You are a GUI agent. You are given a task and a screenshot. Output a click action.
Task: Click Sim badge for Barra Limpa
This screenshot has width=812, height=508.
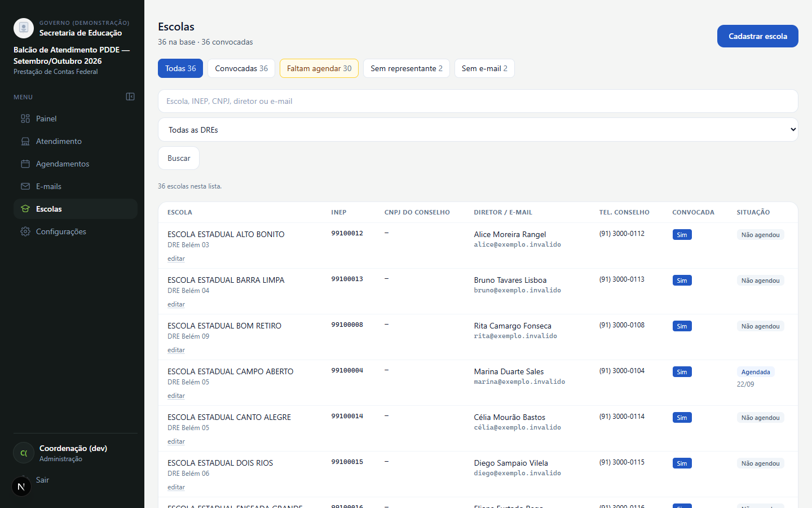(x=682, y=281)
